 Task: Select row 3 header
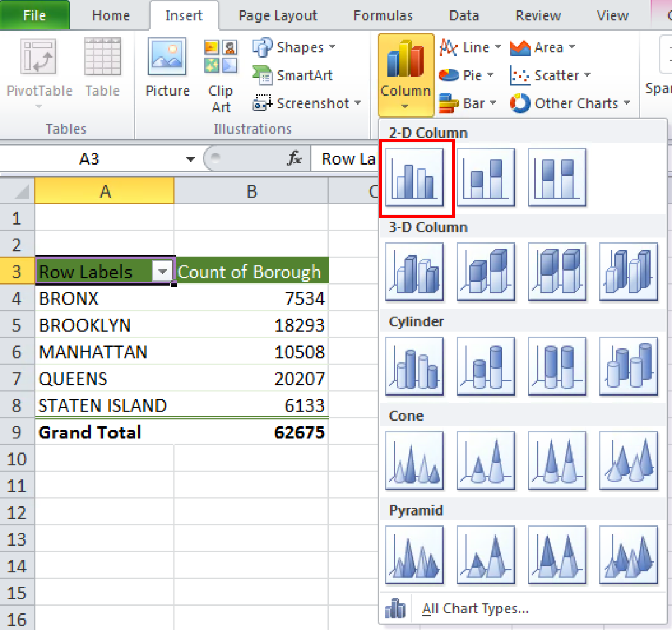17,271
